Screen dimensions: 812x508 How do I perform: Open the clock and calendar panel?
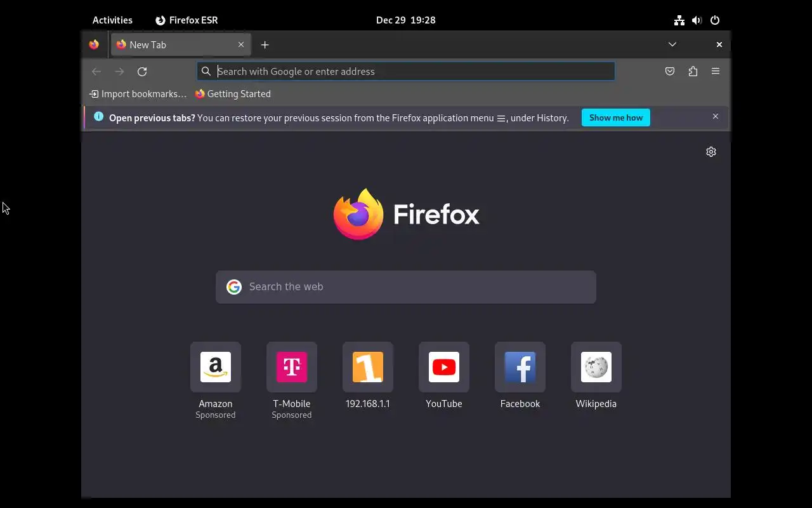pos(406,20)
